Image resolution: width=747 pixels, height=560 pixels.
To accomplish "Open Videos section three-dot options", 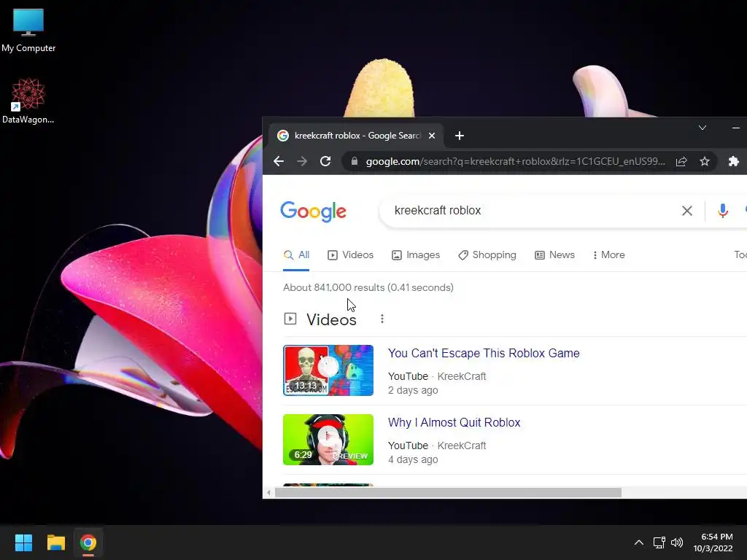I will (382, 319).
